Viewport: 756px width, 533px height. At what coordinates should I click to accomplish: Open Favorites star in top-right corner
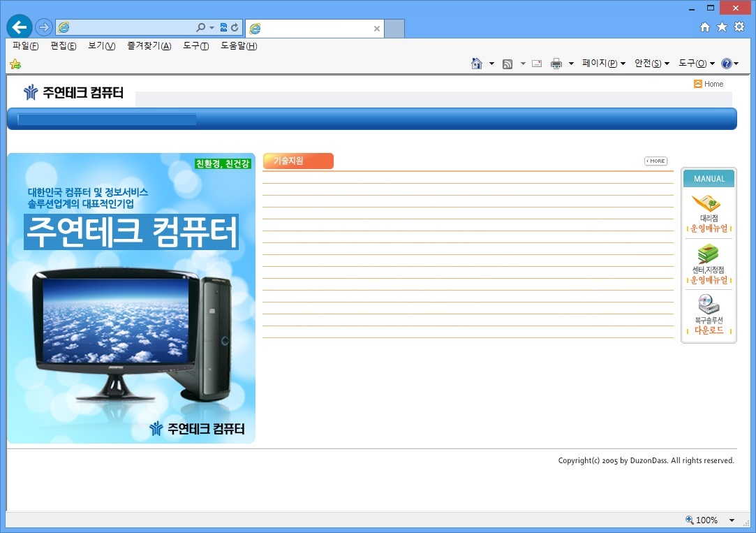722,27
